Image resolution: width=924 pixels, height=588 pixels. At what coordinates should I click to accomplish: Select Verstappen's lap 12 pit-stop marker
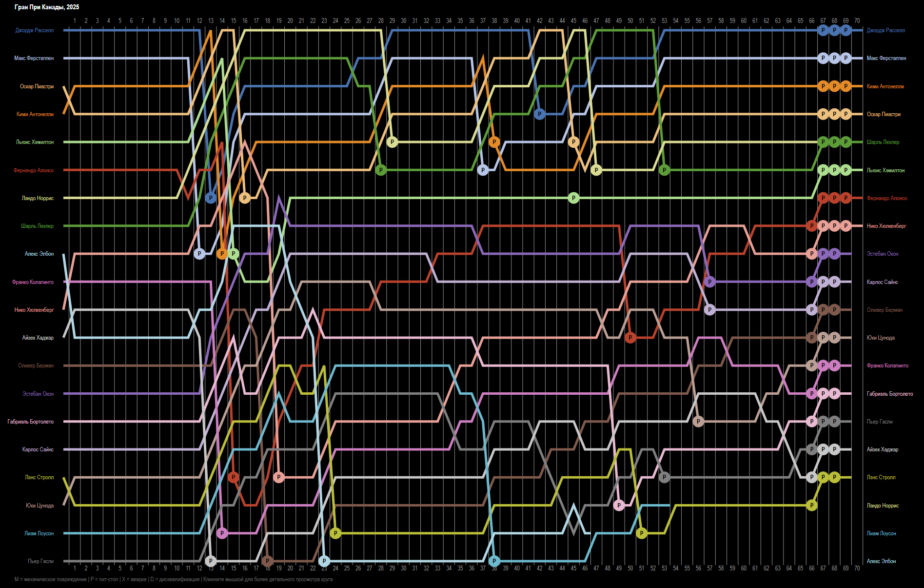tap(199, 254)
